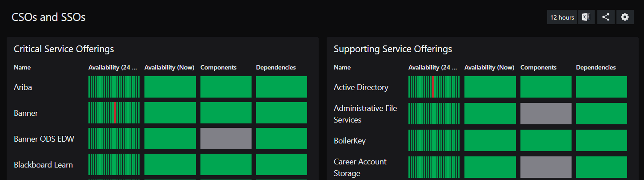This screenshot has width=644, height=180.
Task: Click Blackboard Learn Components tile
Action: tap(226, 164)
